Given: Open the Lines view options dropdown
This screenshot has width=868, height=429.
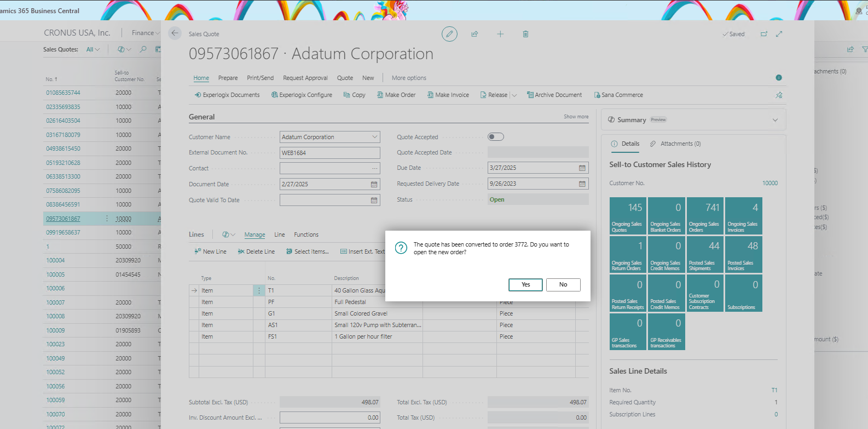Looking at the screenshot, I should pos(229,234).
